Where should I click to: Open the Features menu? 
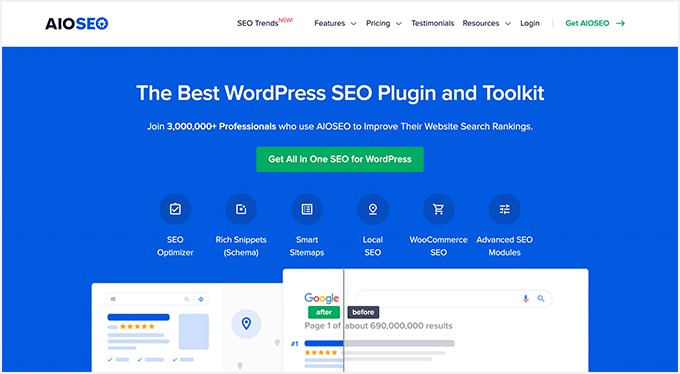[330, 23]
